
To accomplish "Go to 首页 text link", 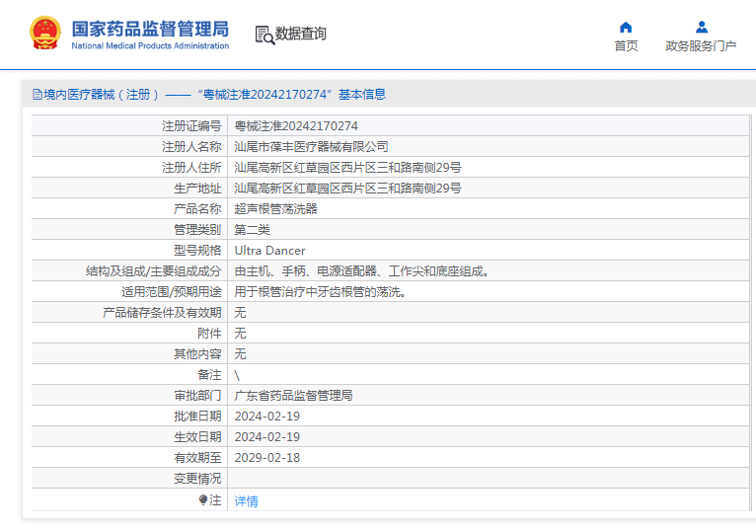I will pyautogui.click(x=626, y=46).
